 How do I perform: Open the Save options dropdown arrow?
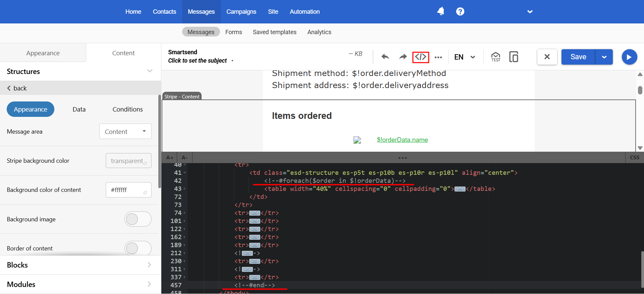(x=604, y=57)
